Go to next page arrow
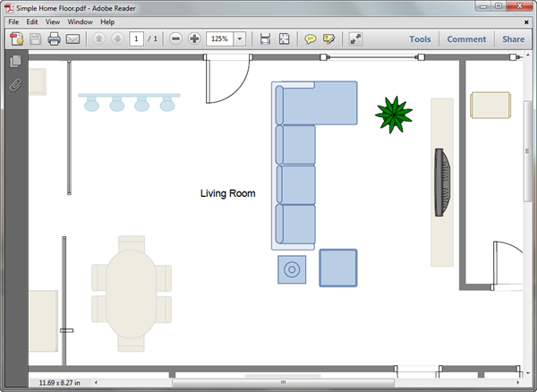This screenshot has height=392, width=537. (x=117, y=38)
